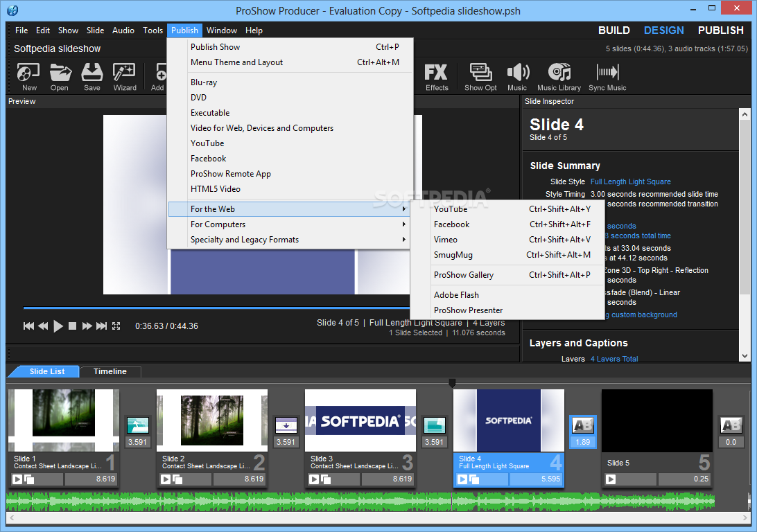The image size is (757, 532).
Task: Switch to PUBLISH workspace
Action: click(x=721, y=30)
